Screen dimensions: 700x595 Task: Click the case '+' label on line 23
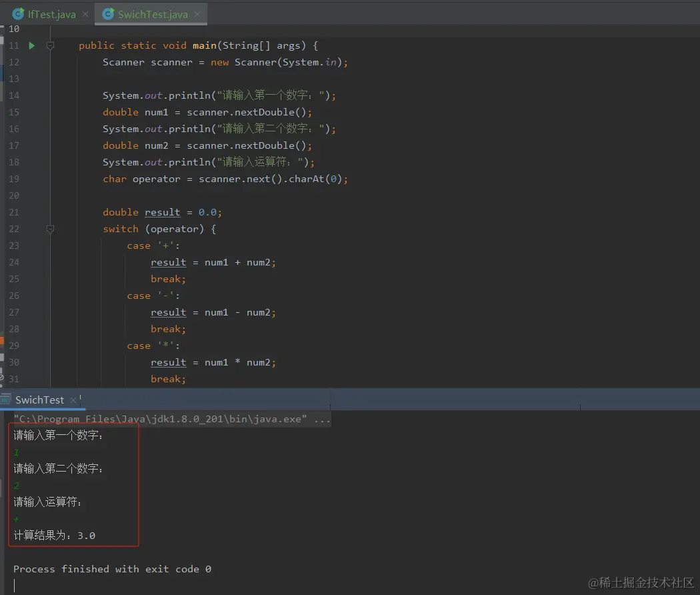click(x=153, y=246)
